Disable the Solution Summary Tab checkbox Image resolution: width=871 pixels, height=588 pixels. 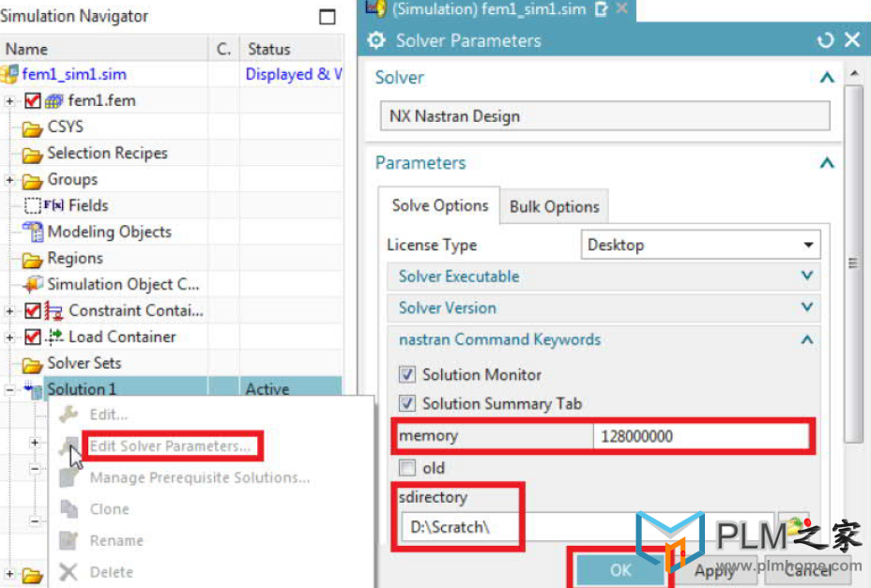point(407,403)
